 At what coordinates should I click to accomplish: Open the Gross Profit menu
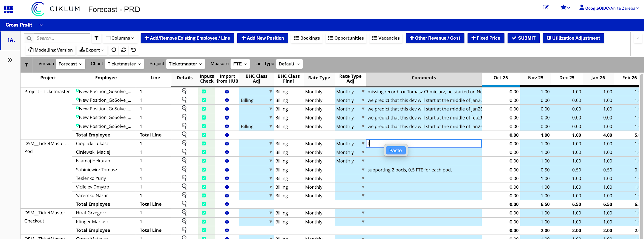point(23,25)
